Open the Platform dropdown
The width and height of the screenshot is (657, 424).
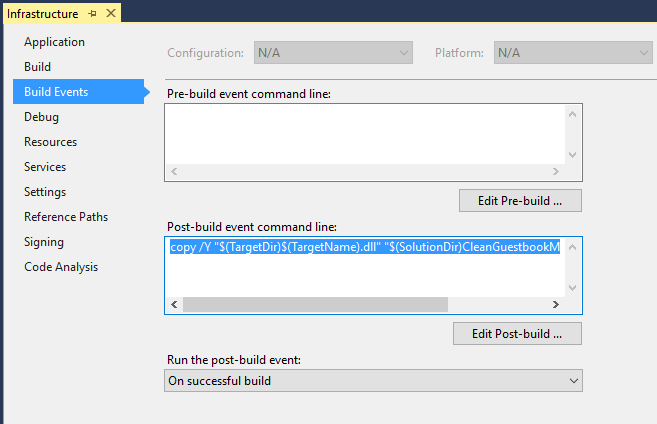click(573, 53)
